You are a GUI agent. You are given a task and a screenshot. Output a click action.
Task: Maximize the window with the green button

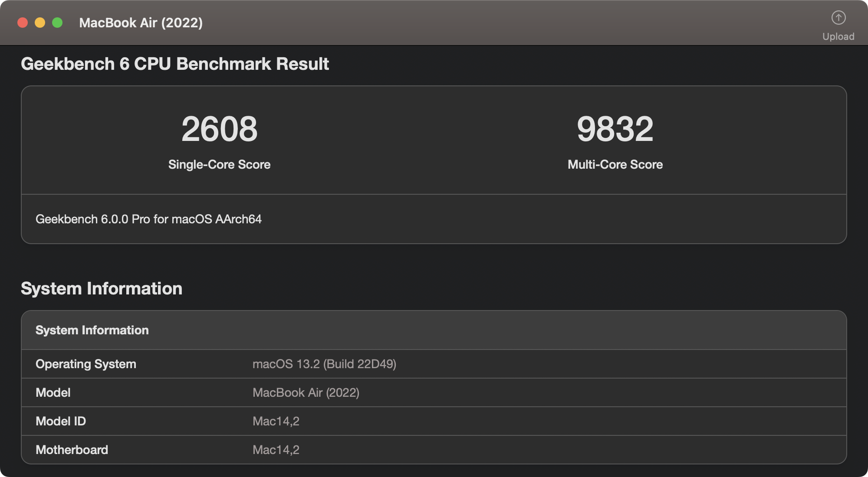coord(57,23)
